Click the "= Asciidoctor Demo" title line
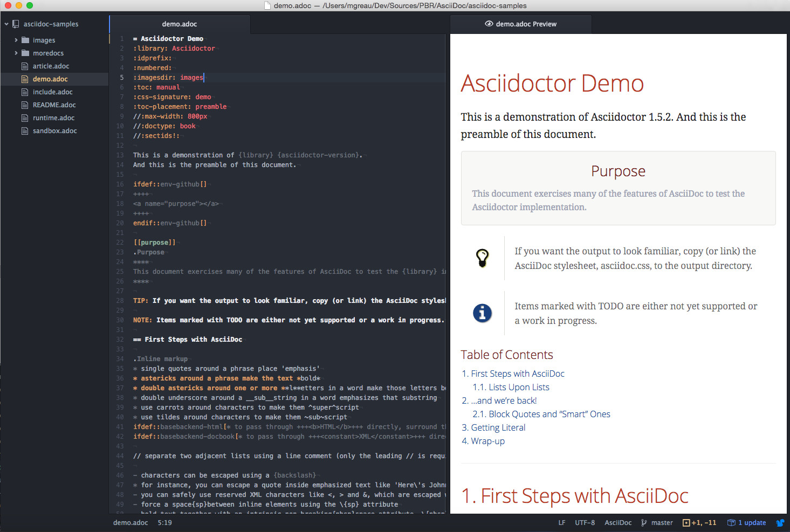The image size is (790, 532). pyautogui.click(x=168, y=39)
